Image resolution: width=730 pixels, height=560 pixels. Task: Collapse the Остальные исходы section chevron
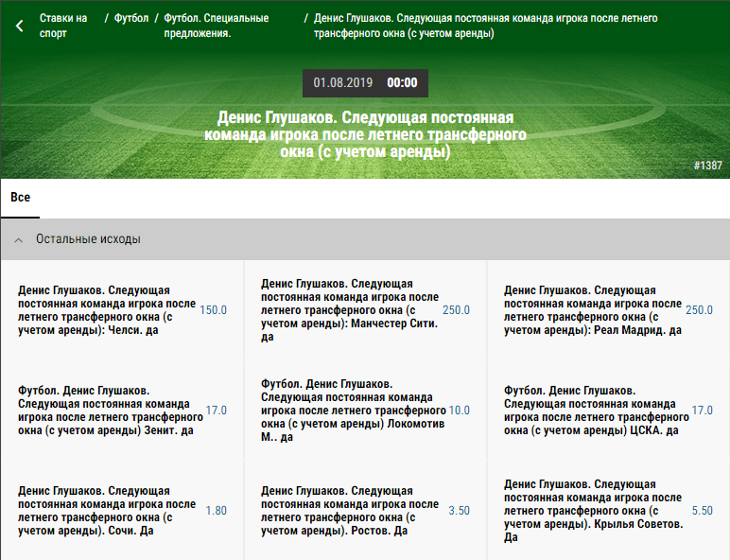19,240
